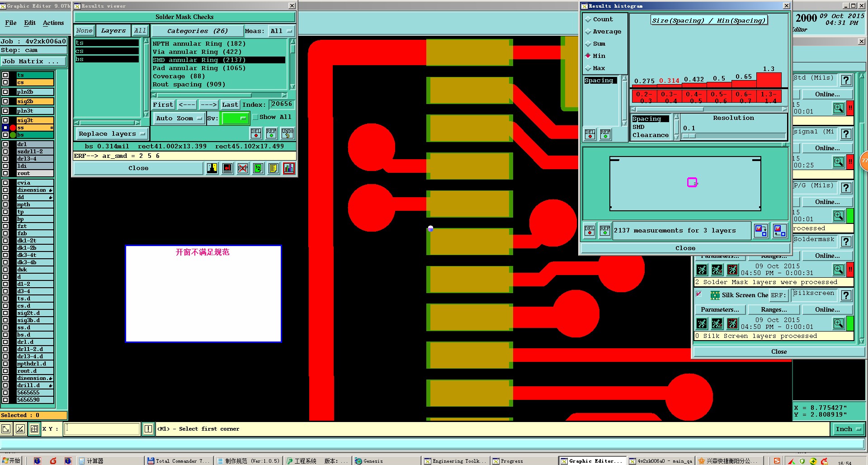Click the first tool icon left of XY field
Image resolution: width=868 pixels, height=465 pixels.
[6, 429]
